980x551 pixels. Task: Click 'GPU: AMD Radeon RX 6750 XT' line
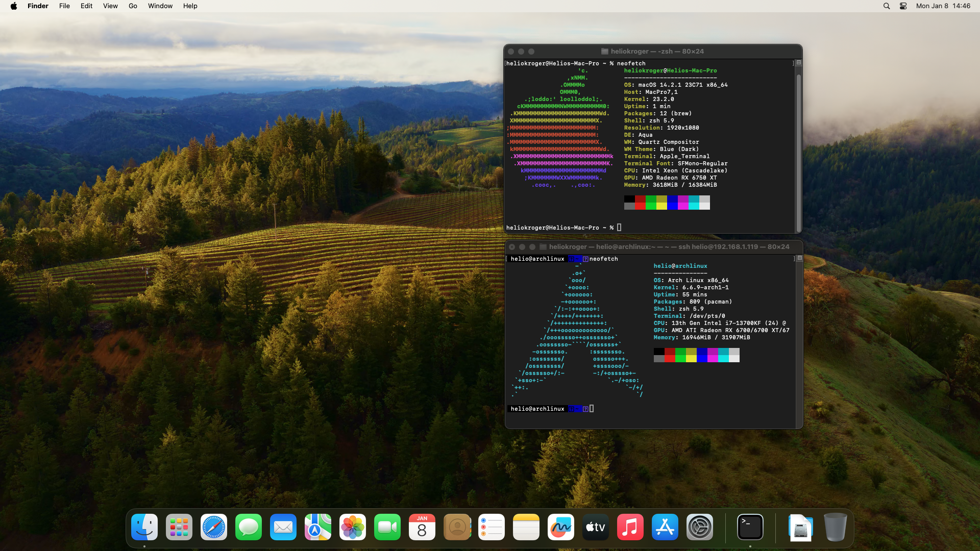point(670,178)
